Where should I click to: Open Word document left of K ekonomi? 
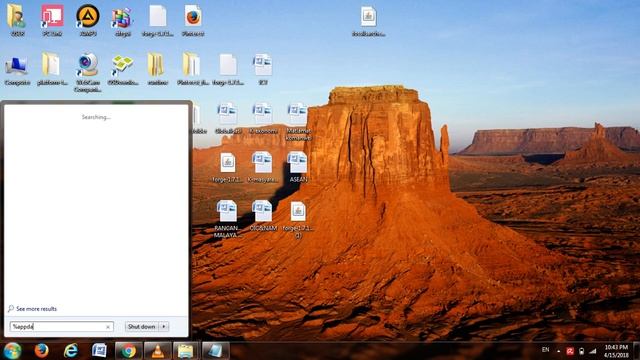[x=228, y=118]
